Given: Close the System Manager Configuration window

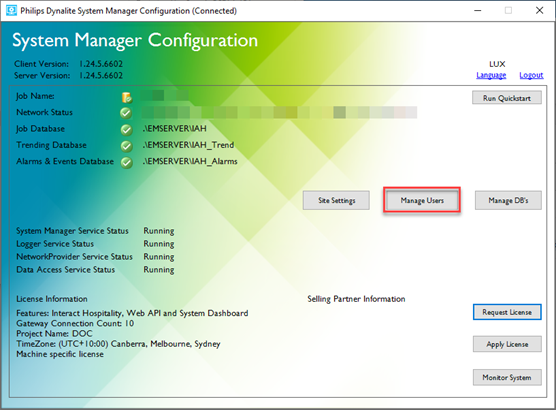Looking at the screenshot, I should (539, 10).
